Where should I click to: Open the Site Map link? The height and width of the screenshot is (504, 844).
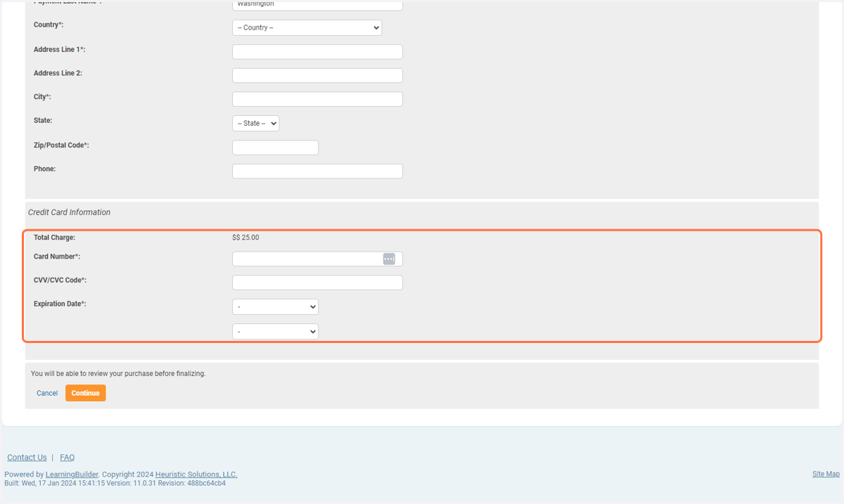[x=826, y=474]
